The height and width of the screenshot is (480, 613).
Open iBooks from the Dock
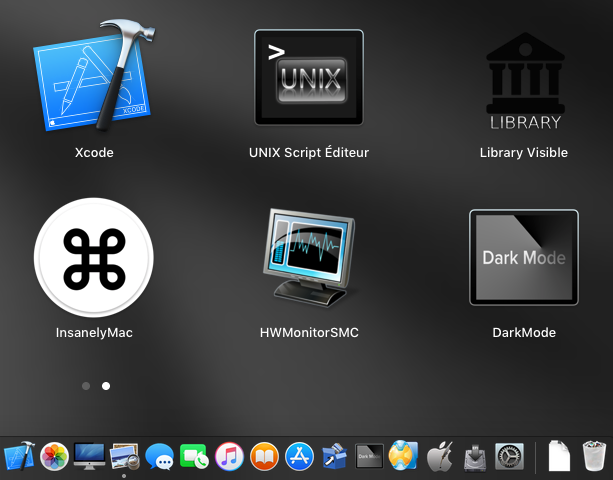click(264, 457)
